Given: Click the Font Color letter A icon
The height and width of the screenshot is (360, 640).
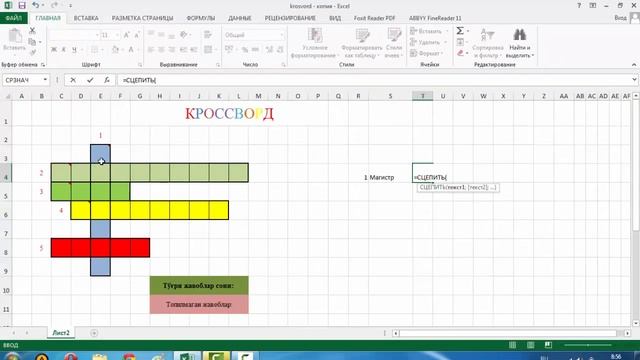Looking at the screenshot, I should [x=131, y=50].
